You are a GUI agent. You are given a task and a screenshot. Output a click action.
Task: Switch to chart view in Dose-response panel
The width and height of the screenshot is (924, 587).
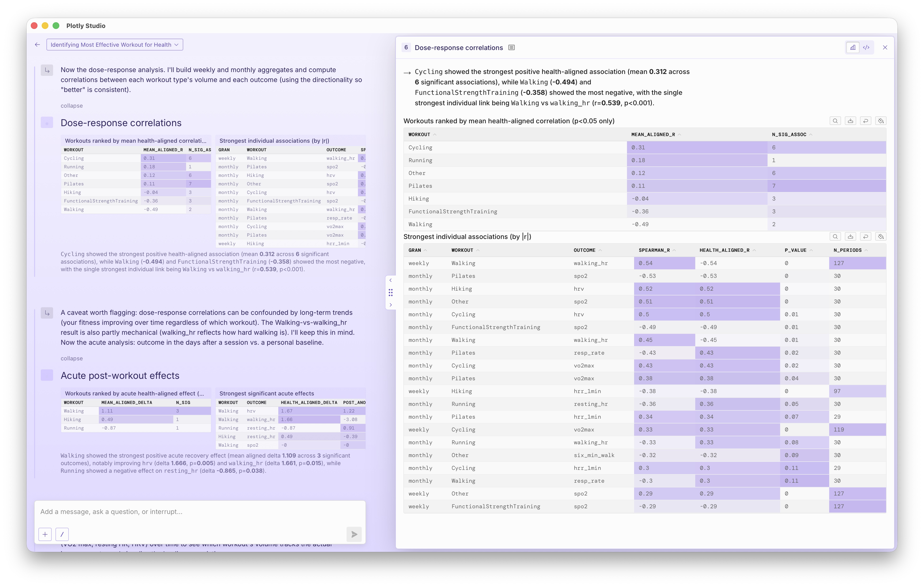853,48
